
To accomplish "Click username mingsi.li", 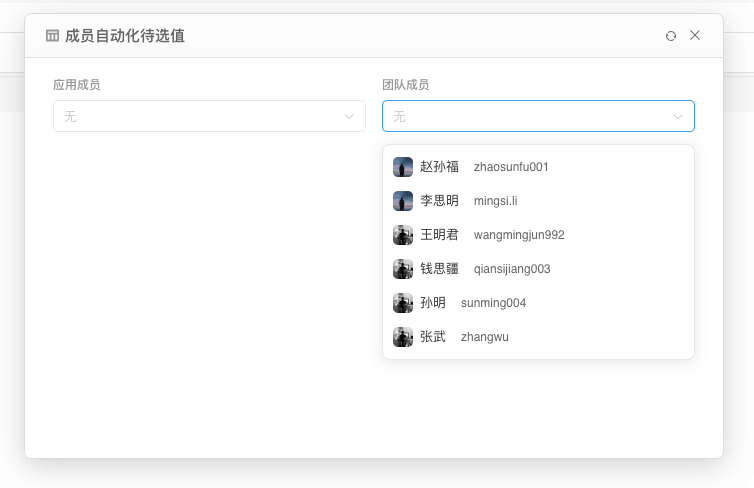I will coord(495,201).
